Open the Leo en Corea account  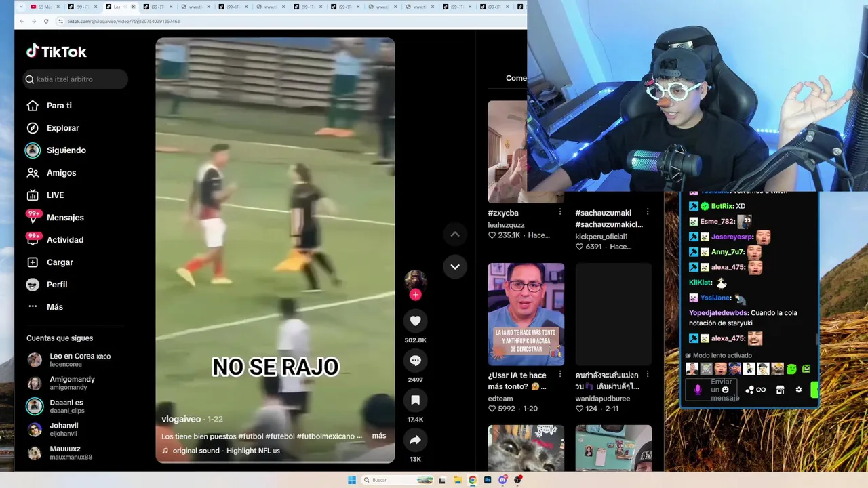[x=68, y=360]
